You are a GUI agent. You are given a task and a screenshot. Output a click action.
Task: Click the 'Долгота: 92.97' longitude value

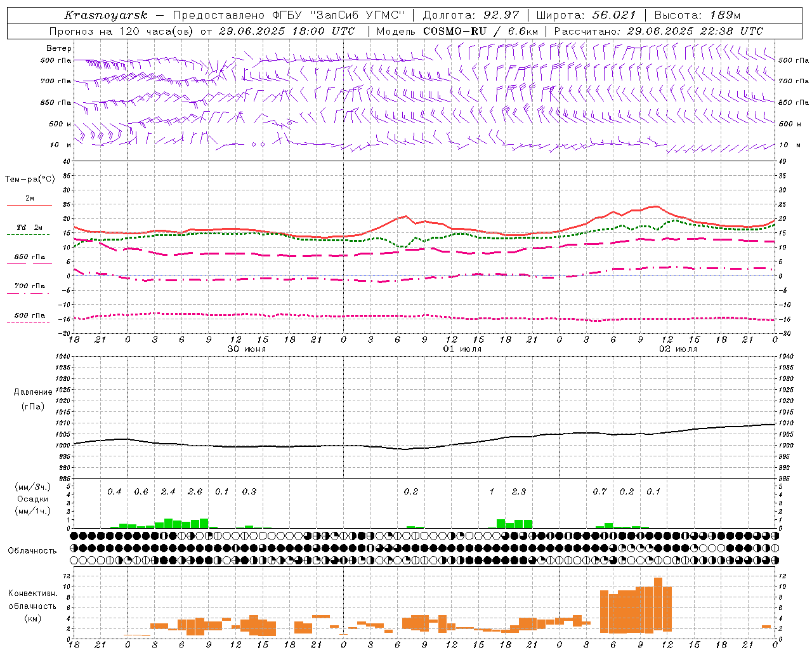[x=471, y=15]
